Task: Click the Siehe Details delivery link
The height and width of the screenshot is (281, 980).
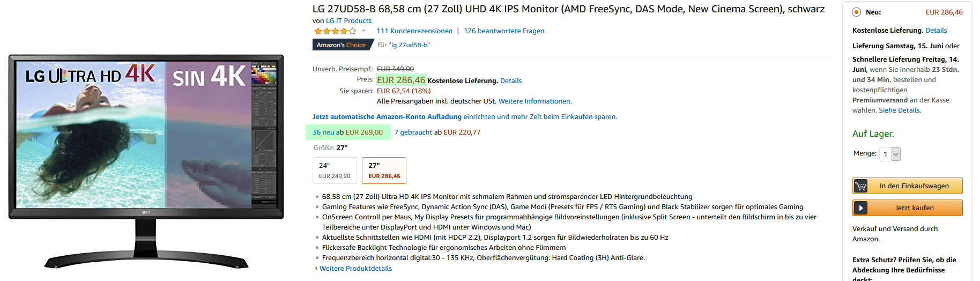Action: 900,110
